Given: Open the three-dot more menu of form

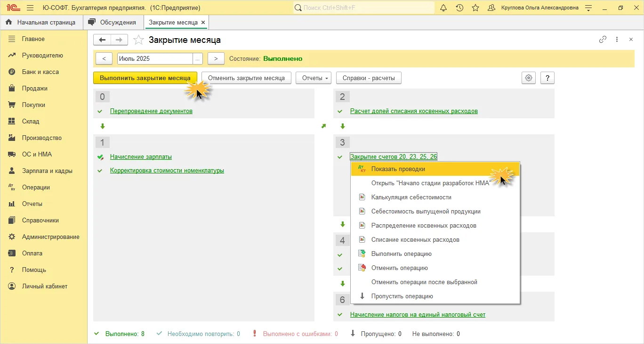Looking at the screenshot, I should (x=617, y=40).
